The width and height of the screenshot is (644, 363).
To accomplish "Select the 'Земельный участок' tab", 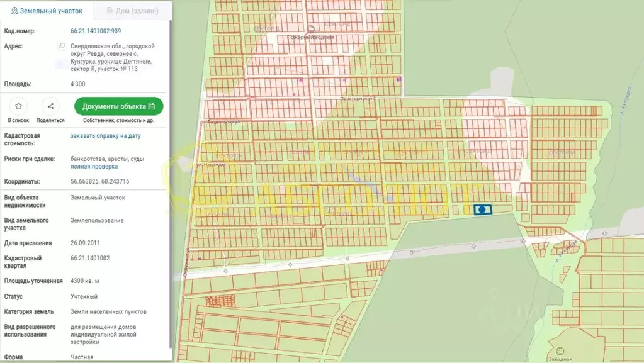I will (x=47, y=11).
